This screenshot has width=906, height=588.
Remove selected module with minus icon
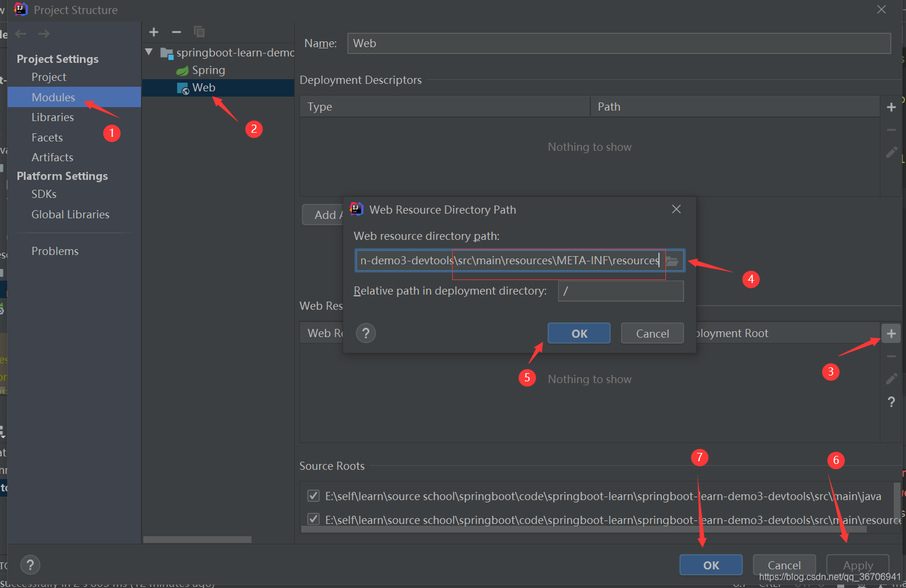coord(177,32)
